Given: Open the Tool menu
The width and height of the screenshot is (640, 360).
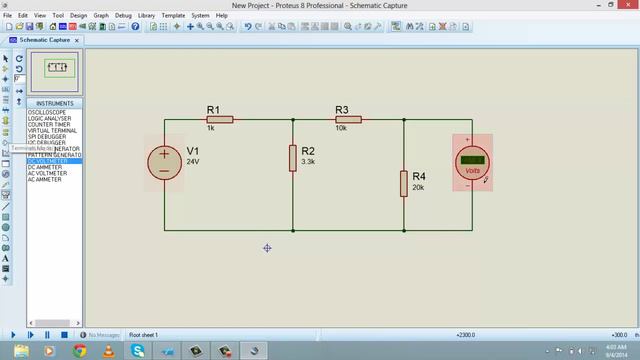Looking at the screenshot, I should point(58,16).
